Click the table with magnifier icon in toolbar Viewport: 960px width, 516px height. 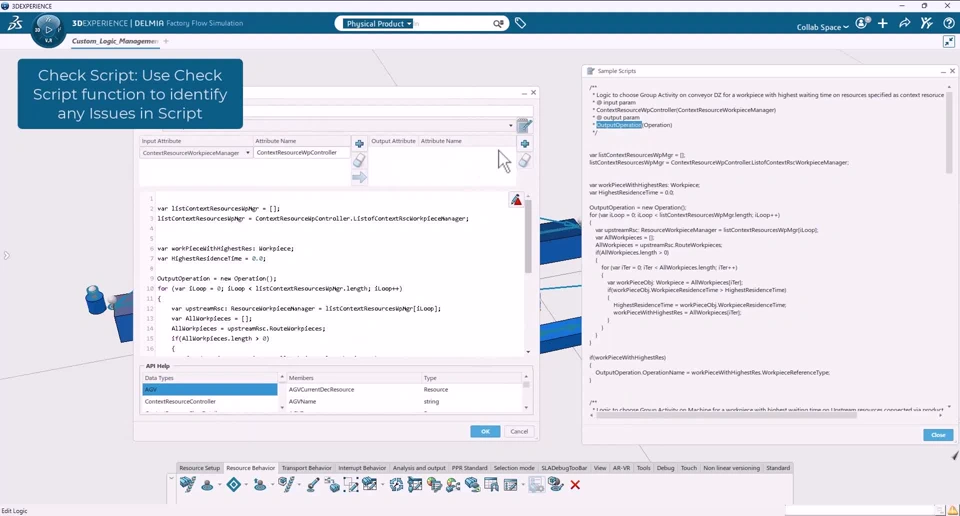[x=491, y=485]
